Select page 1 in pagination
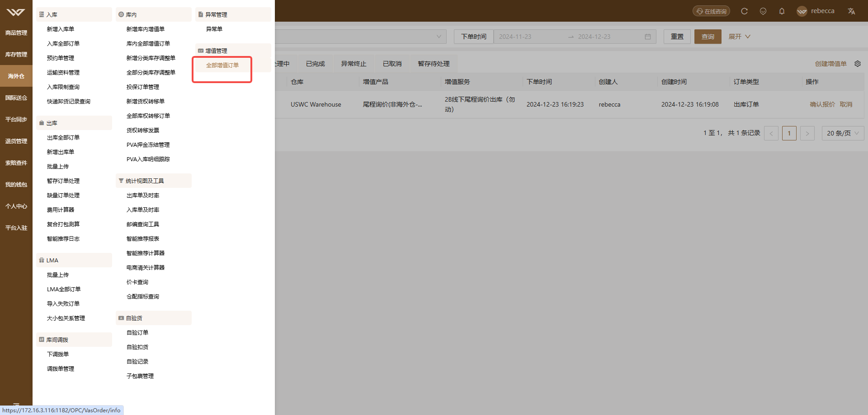868x415 pixels. click(789, 133)
